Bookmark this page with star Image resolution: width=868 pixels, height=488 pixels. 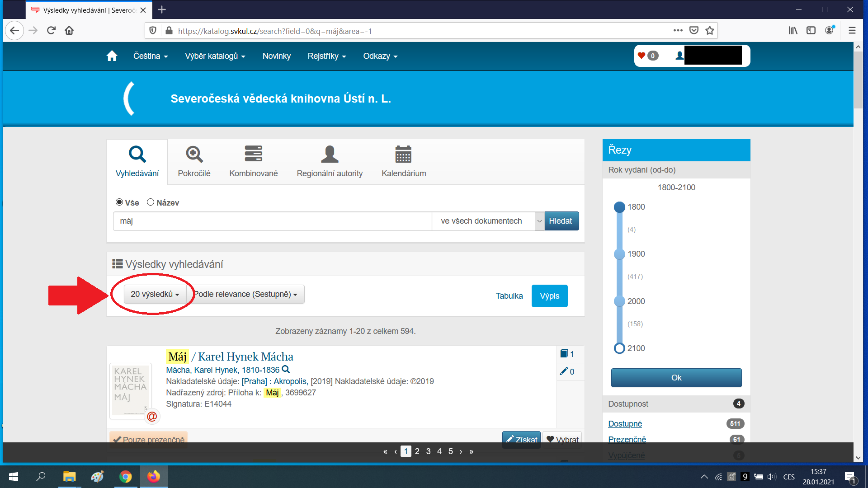point(710,31)
